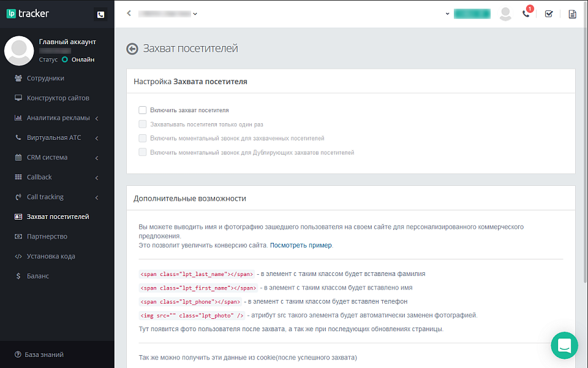Image resolution: width=588 pixels, height=368 pixels.
Task: Open calls with the phone notification icon
Action: click(526, 13)
